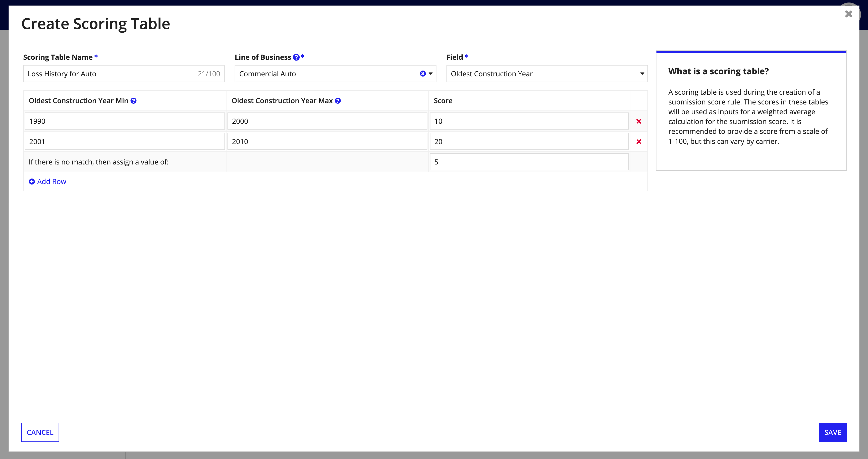Show help for Oldest Construction Year Max

338,101
